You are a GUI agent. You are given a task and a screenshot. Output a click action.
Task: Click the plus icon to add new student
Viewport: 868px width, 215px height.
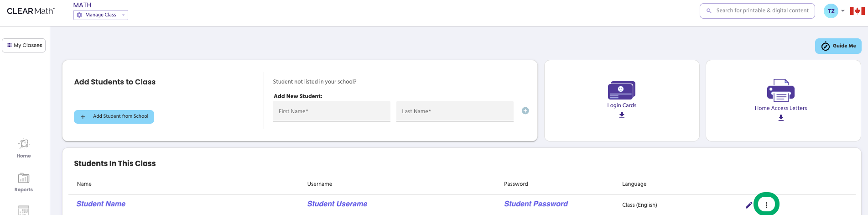[525, 111]
